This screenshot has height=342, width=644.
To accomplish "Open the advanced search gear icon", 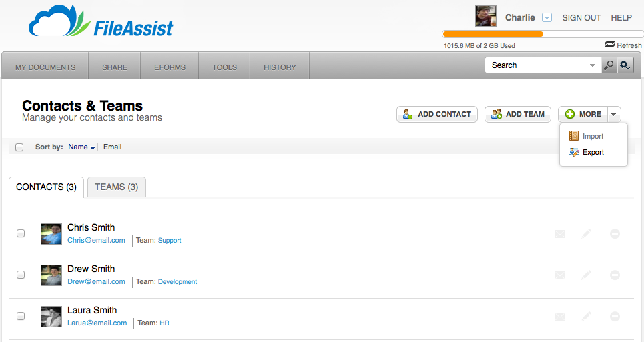I will pos(625,65).
